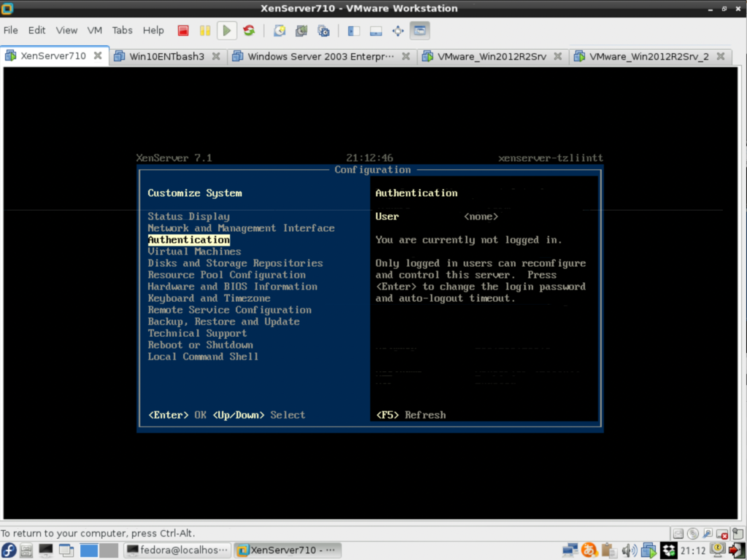This screenshot has width=747, height=560.
Task: Open the clipboard manager tray icon
Action: [x=609, y=551]
